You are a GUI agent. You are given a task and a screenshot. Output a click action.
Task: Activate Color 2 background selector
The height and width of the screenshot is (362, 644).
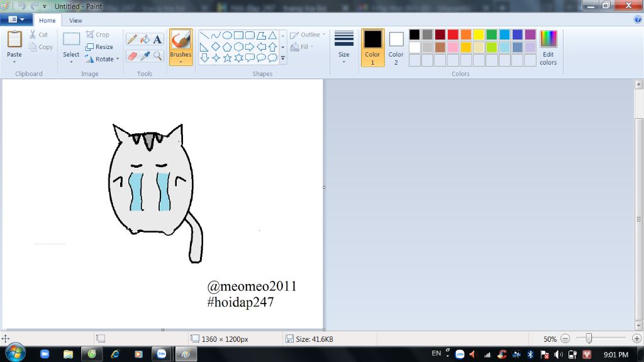click(x=396, y=48)
